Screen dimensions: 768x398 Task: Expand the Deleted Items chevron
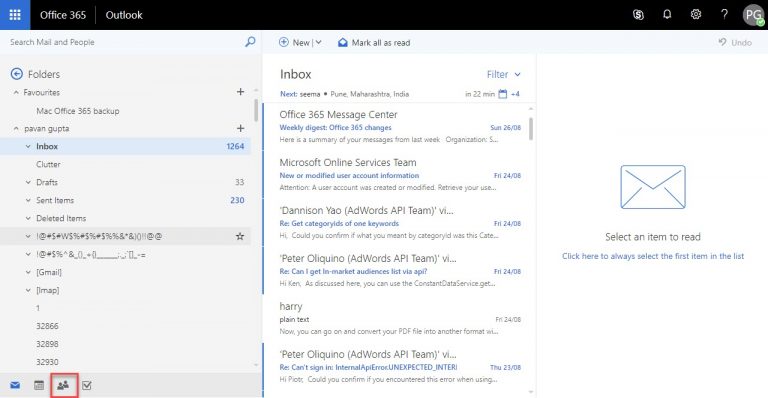pos(28,218)
